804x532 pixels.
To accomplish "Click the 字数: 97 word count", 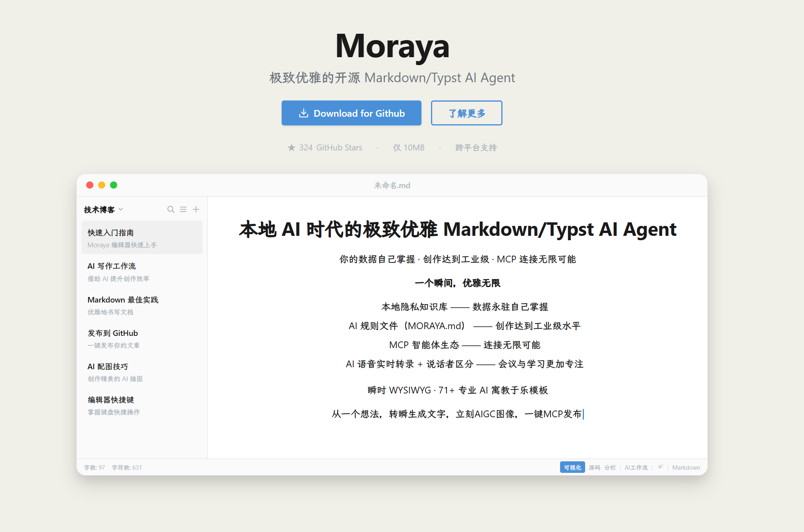I will coord(95,467).
